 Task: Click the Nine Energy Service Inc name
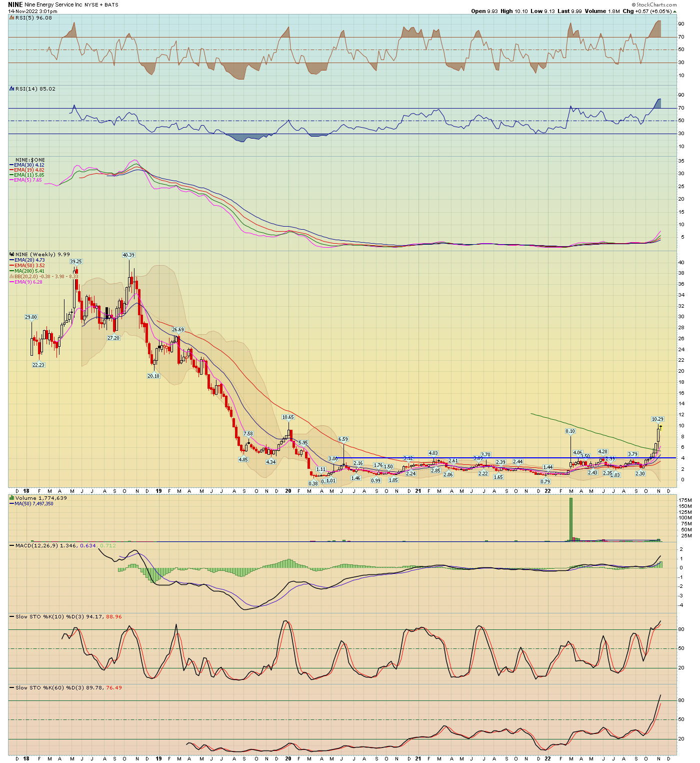pyautogui.click(x=53, y=5)
